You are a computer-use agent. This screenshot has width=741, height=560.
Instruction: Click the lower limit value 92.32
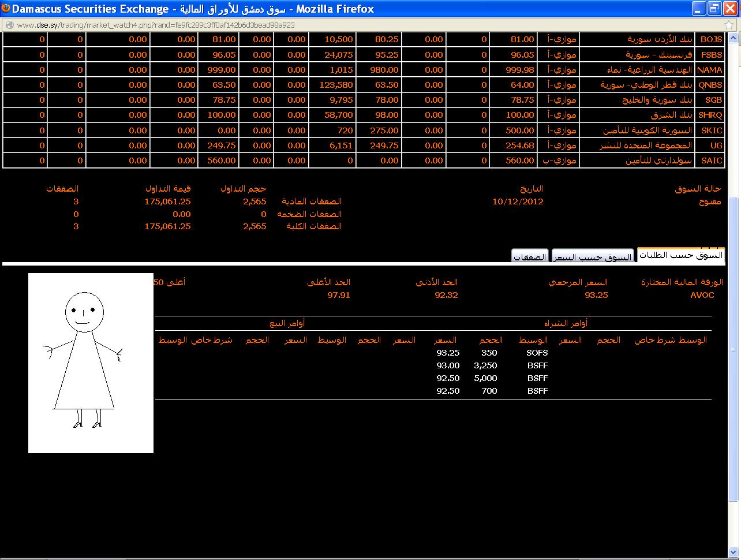click(446, 295)
